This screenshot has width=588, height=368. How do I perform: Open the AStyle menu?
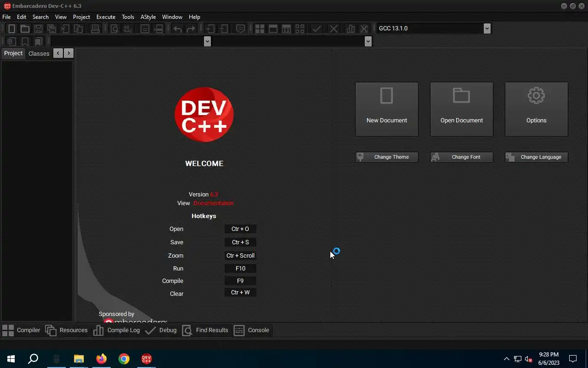pyautogui.click(x=148, y=17)
